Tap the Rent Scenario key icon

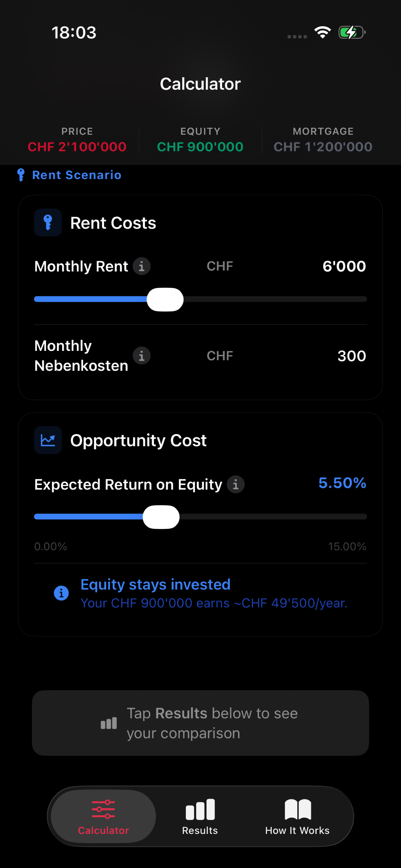pos(21,175)
